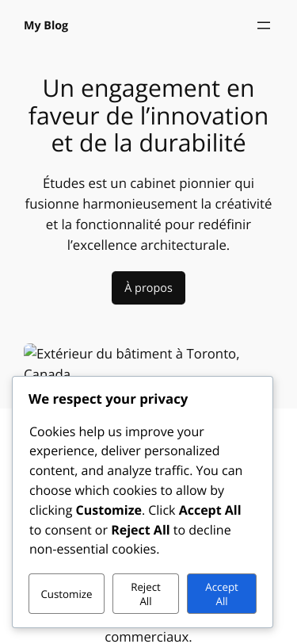Image resolution: width=297 pixels, height=644 pixels.
Task: Click the paragraph starting with "Études est un cabinet"
Action: (149, 214)
